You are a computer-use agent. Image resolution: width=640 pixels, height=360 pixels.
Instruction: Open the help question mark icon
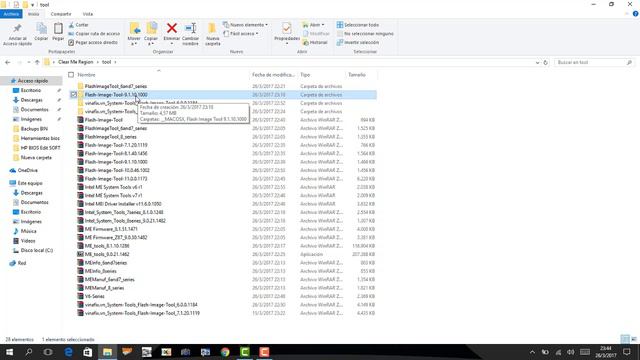click(x=635, y=14)
